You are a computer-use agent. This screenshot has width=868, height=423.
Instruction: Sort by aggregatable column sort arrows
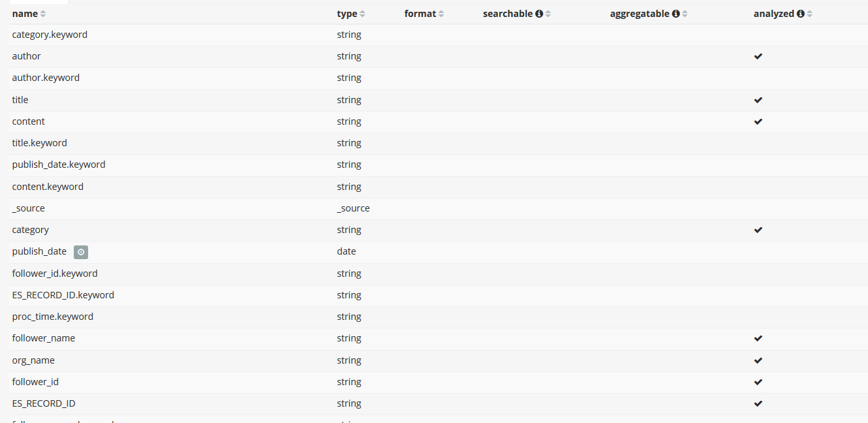[x=685, y=14]
